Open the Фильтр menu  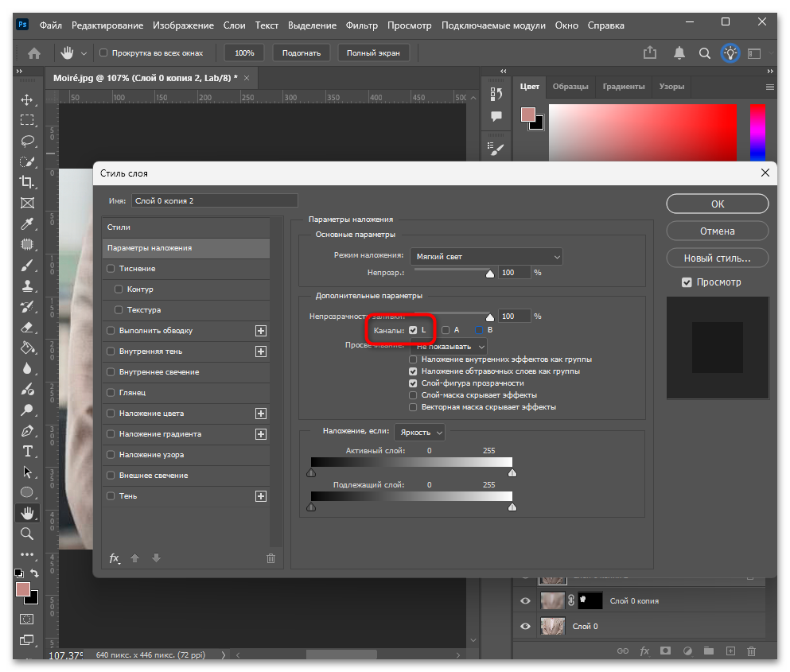click(x=362, y=25)
